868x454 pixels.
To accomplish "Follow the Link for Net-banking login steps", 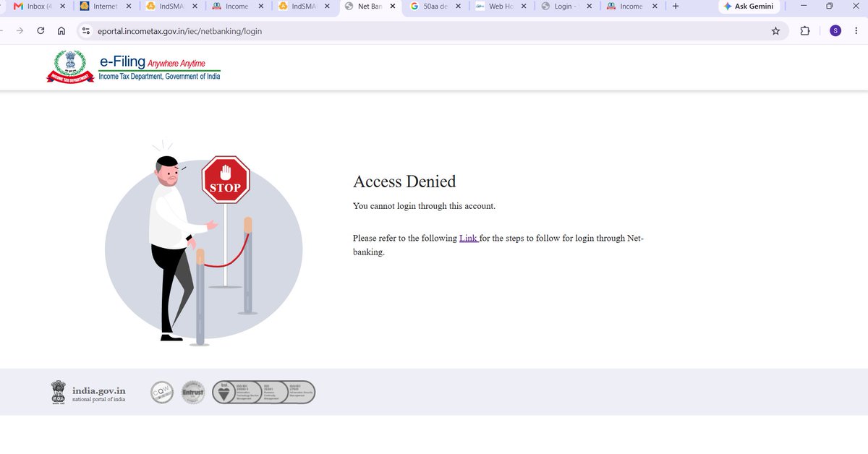I will (x=468, y=238).
